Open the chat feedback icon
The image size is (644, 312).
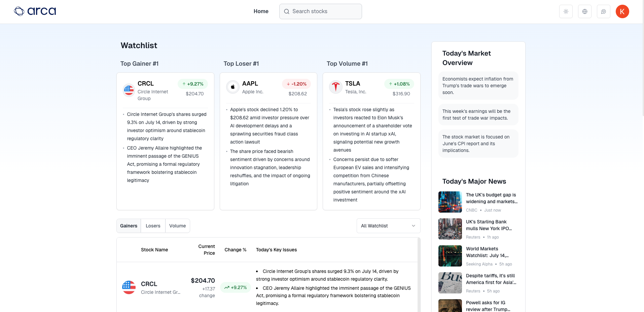click(x=604, y=11)
